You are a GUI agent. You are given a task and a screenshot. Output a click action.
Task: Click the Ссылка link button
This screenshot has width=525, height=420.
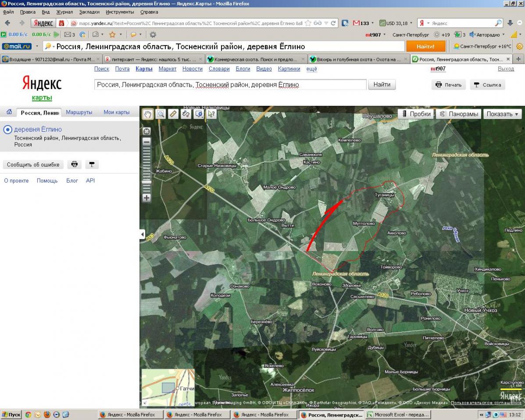(487, 85)
